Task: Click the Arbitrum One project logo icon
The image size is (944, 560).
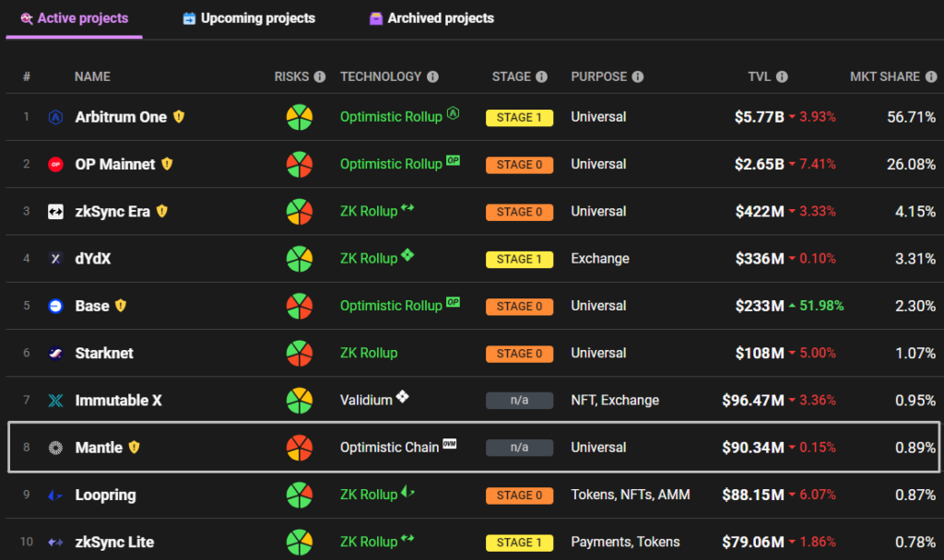Action: 55,117
